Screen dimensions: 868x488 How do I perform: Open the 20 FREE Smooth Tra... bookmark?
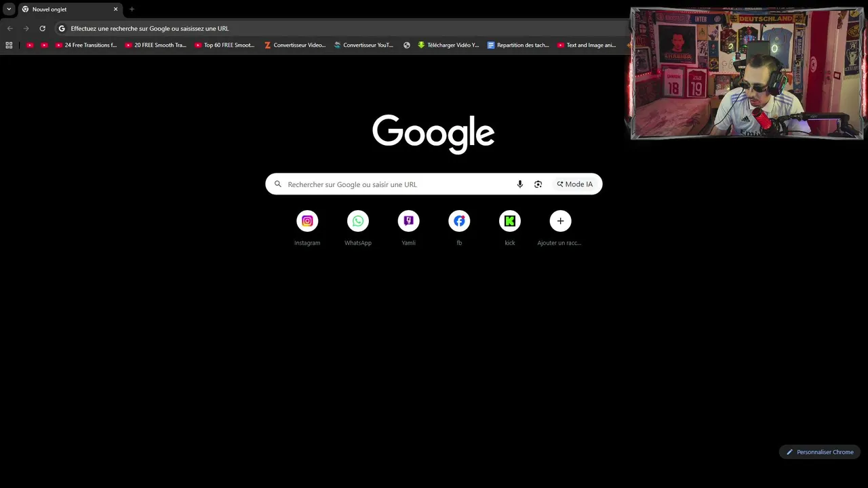tap(156, 45)
